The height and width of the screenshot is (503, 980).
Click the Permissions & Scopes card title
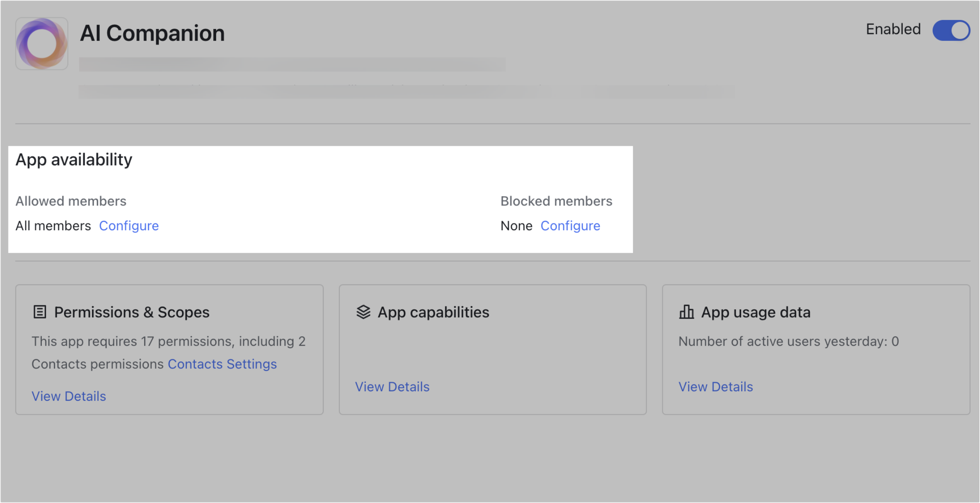pos(132,312)
